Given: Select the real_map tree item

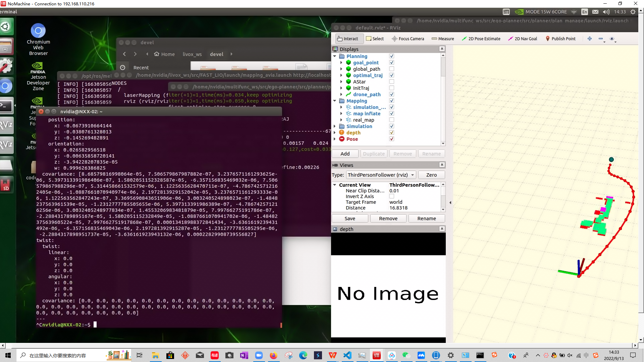Looking at the screenshot, I should click(x=363, y=120).
